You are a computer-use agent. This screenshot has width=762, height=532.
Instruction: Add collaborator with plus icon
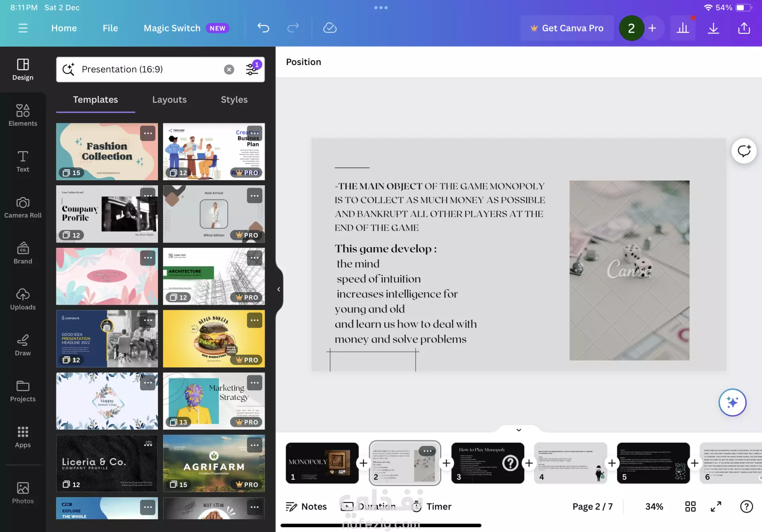[652, 28]
